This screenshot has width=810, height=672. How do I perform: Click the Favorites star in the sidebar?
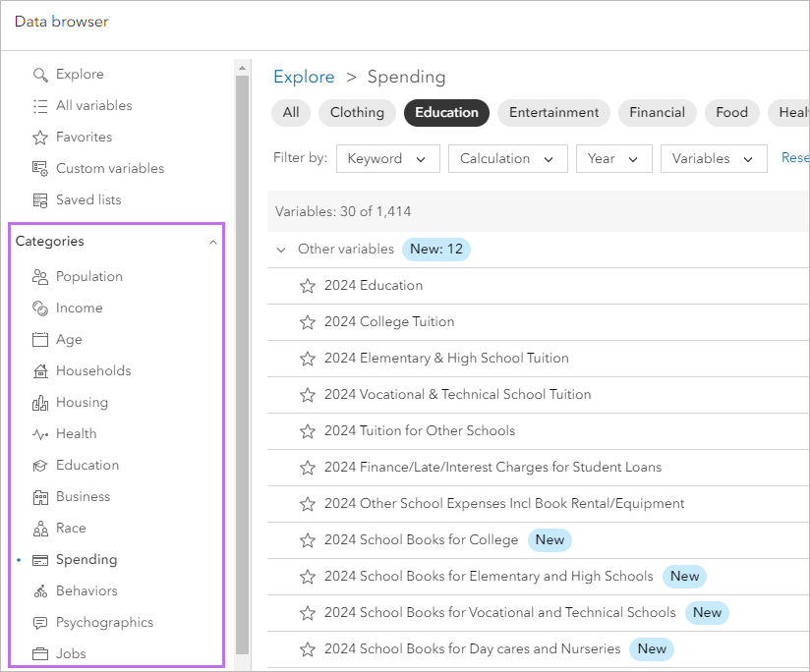40,137
